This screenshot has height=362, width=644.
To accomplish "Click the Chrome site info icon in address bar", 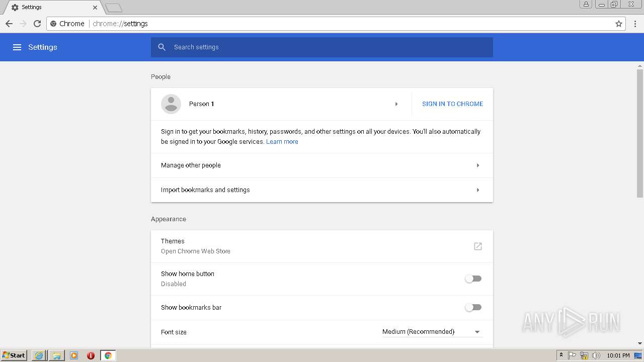I will point(53,24).
